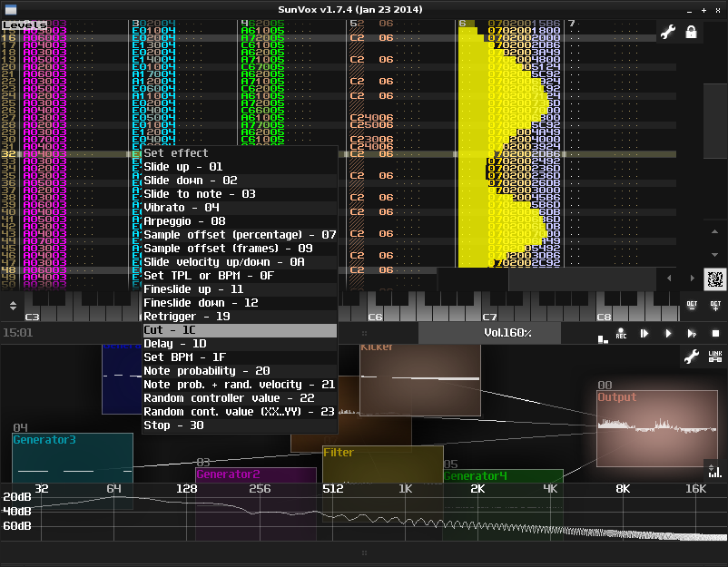The width and height of the screenshot is (728, 567).
Task: Click the up/down divider arrows left of keyboard
Action: coord(13,306)
